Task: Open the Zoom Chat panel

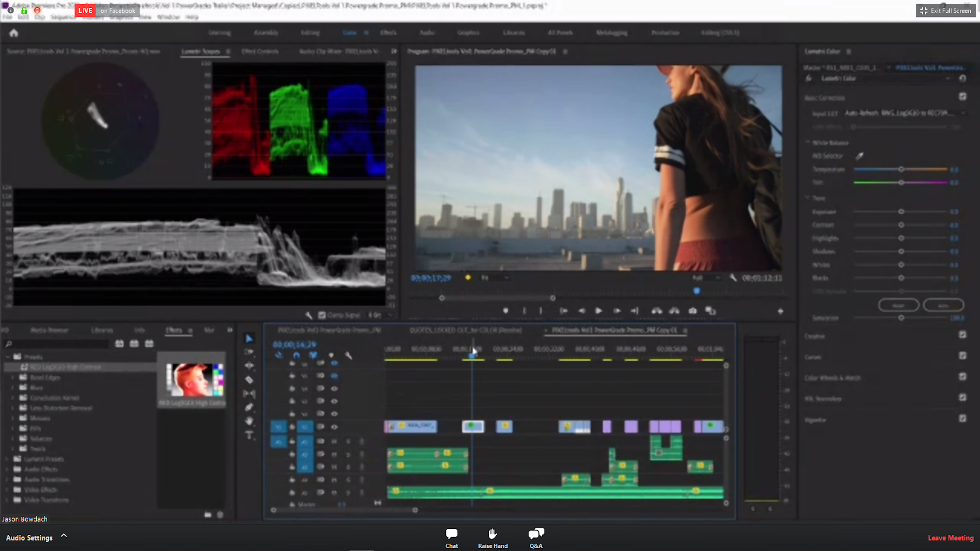Action: point(451,537)
